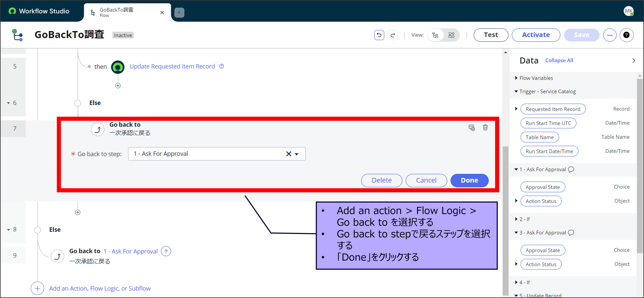The width and height of the screenshot is (644, 298).
Task: Open the help question mark icon
Action: (626, 35)
